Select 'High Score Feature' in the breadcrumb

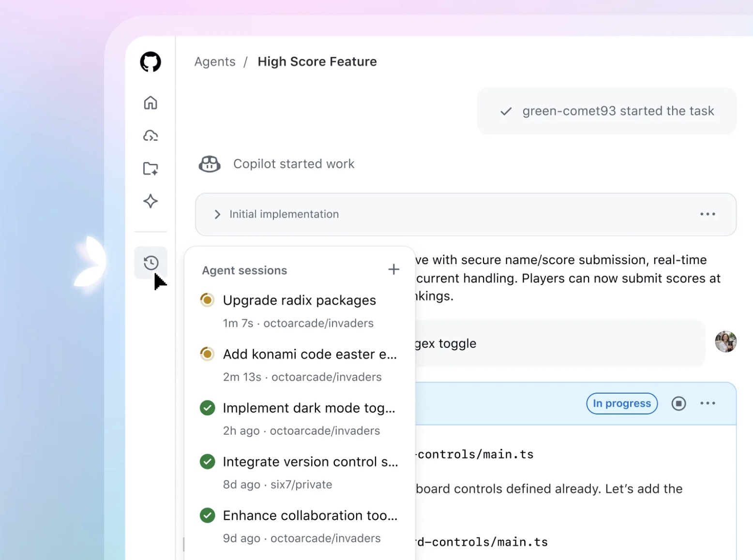317,61
